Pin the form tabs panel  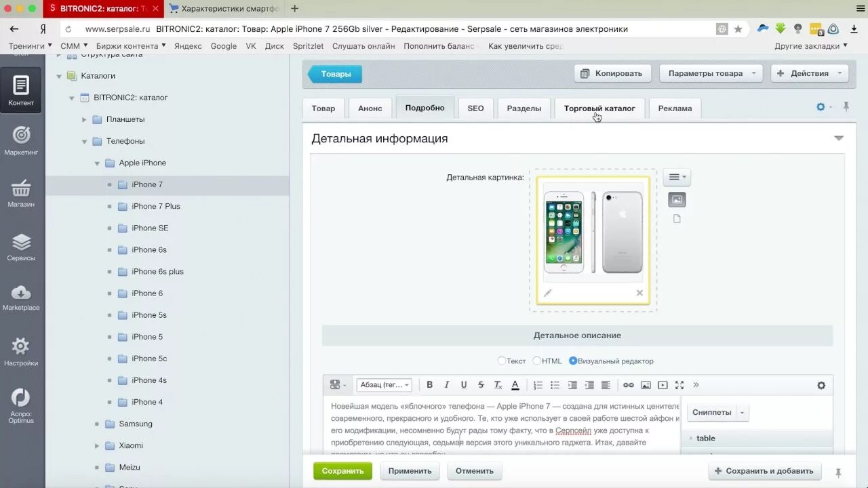846,107
